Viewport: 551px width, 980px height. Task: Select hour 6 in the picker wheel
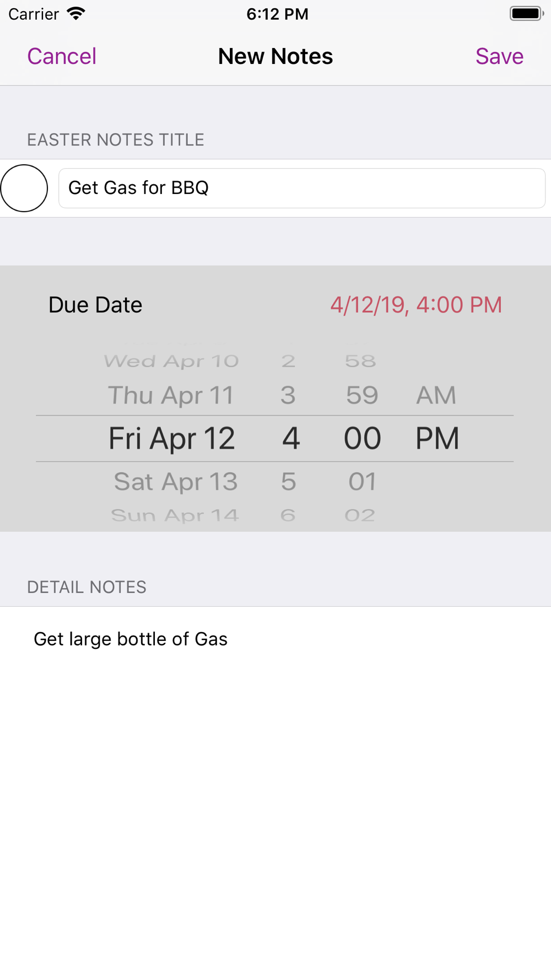click(288, 515)
